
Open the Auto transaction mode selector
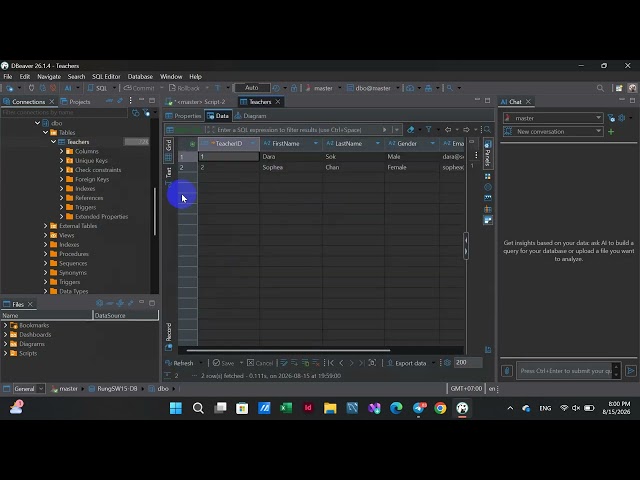click(x=252, y=88)
